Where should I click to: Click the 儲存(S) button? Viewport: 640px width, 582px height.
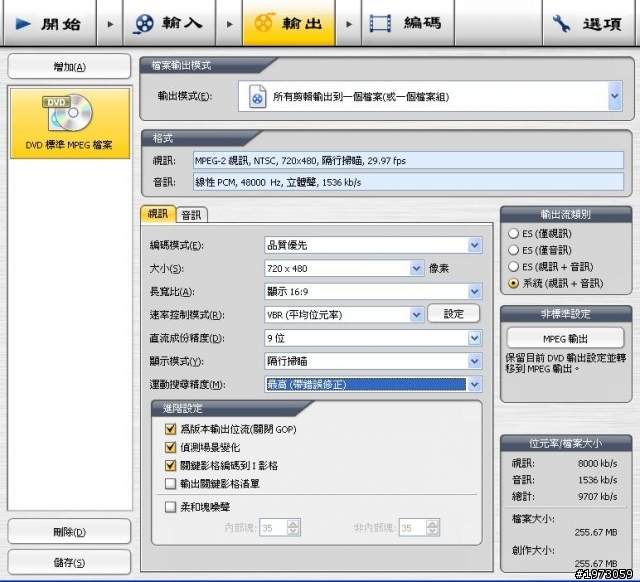69,562
